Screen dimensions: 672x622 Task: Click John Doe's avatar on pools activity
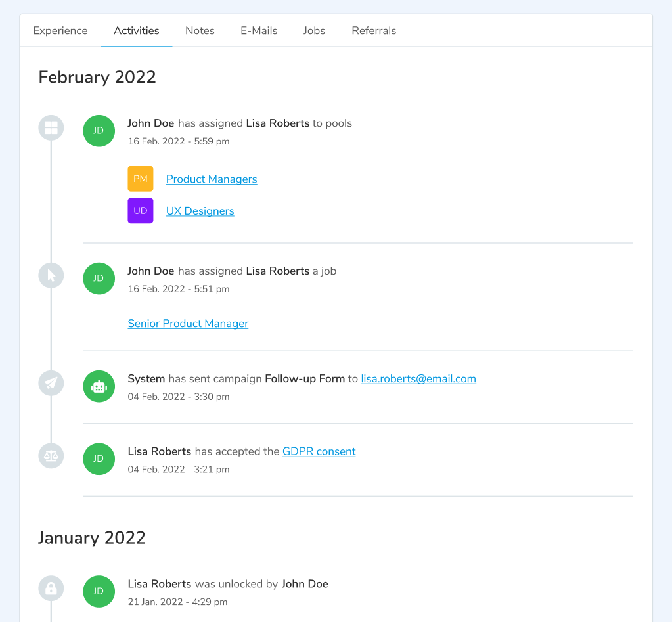[99, 131]
